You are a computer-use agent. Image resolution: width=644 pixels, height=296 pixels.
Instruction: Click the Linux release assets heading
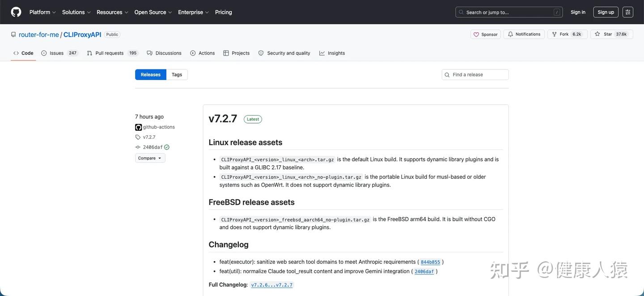click(x=246, y=142)
